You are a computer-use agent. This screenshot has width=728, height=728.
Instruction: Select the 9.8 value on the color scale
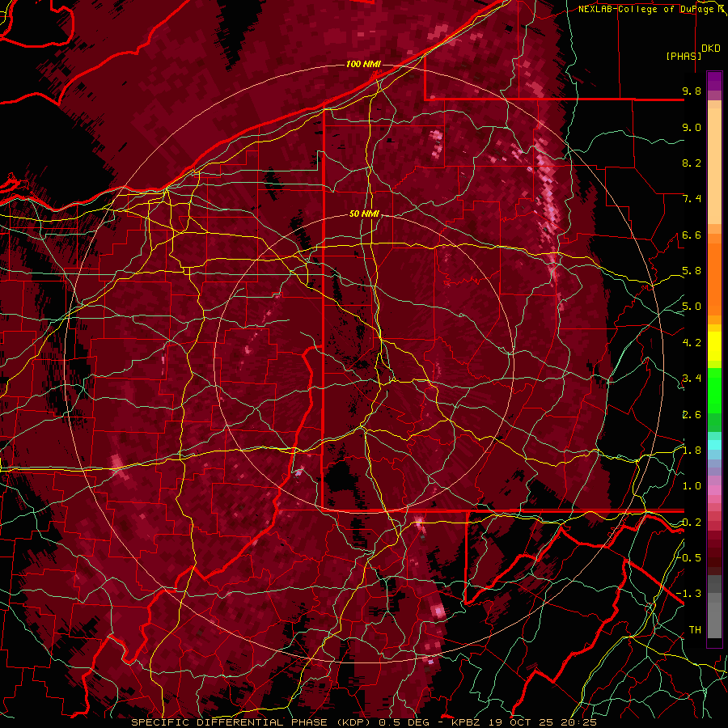692,91
